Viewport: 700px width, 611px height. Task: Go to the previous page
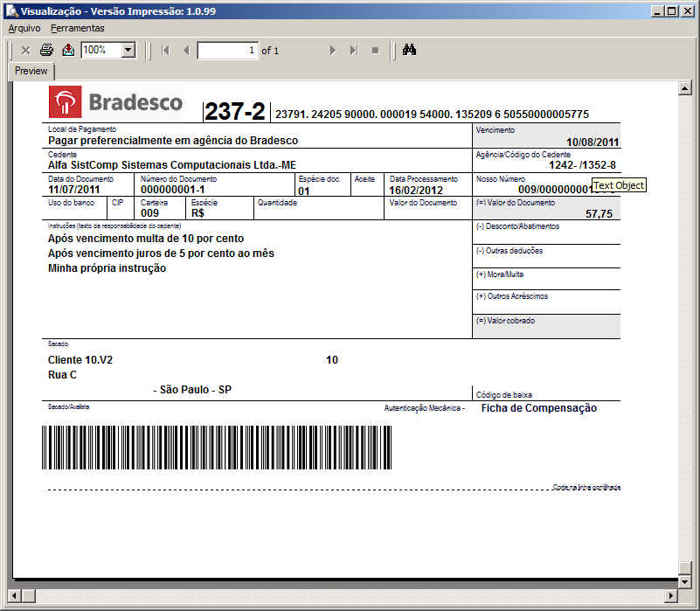(186, 51)
